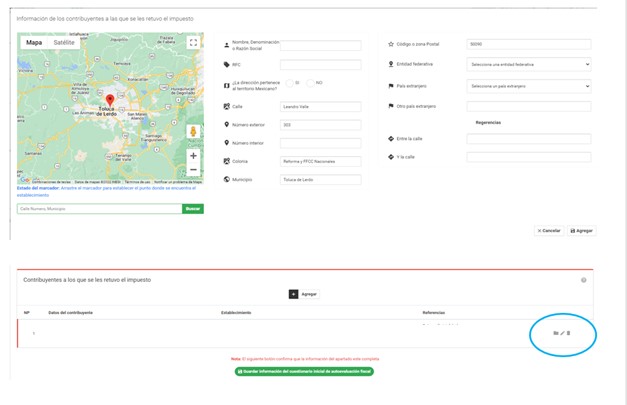Focus the Código o zona Postal field
Screen dimensions: 627x405
pyautogui.click(x=530, y=44)
